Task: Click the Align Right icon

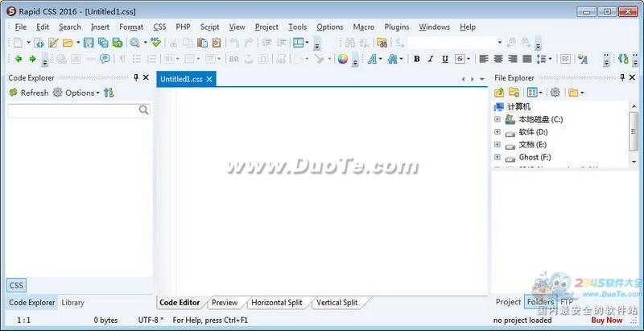Action: pos(513,59)
